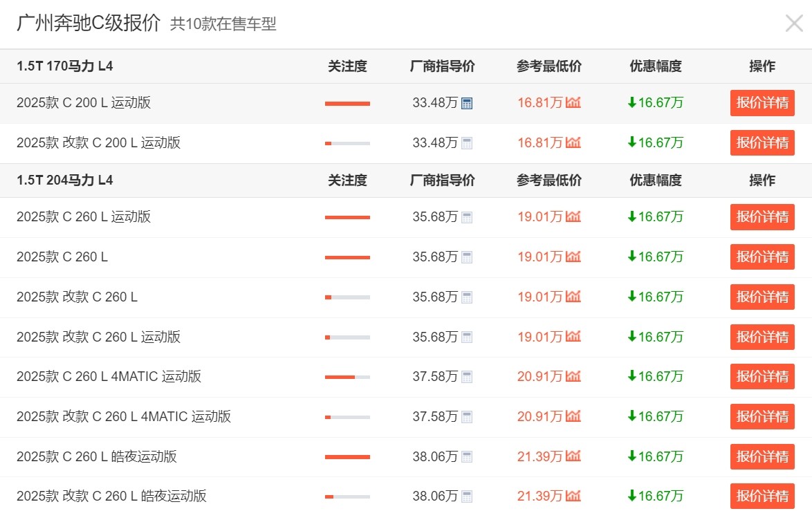Click the 2025款 C 260 L model name
The width and height of the screenshot is (812, 511).
pyautogui.click(x=62, y=257)
